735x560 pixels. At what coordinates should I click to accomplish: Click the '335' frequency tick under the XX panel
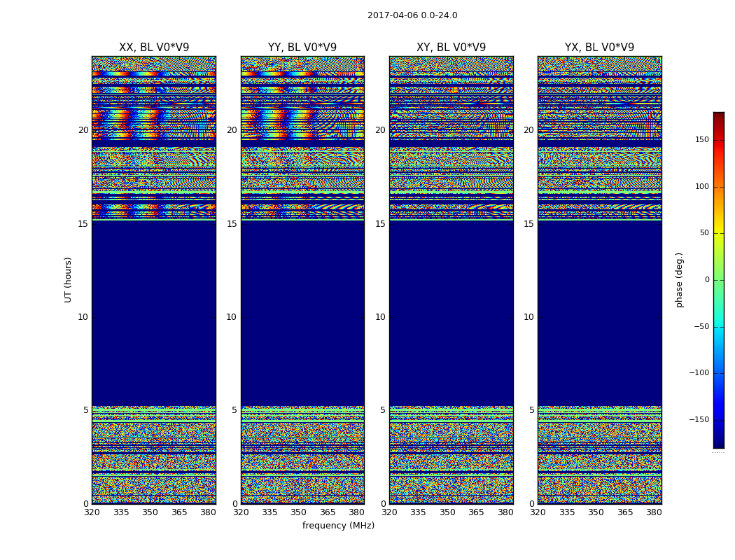(121, 512)
